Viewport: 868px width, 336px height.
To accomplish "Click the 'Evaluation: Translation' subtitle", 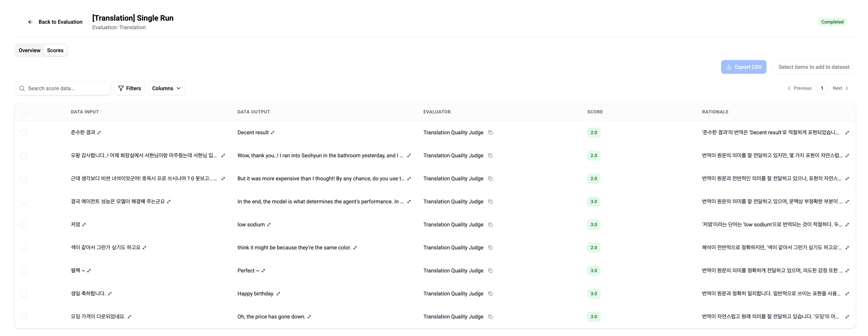I will coord(119,28).
